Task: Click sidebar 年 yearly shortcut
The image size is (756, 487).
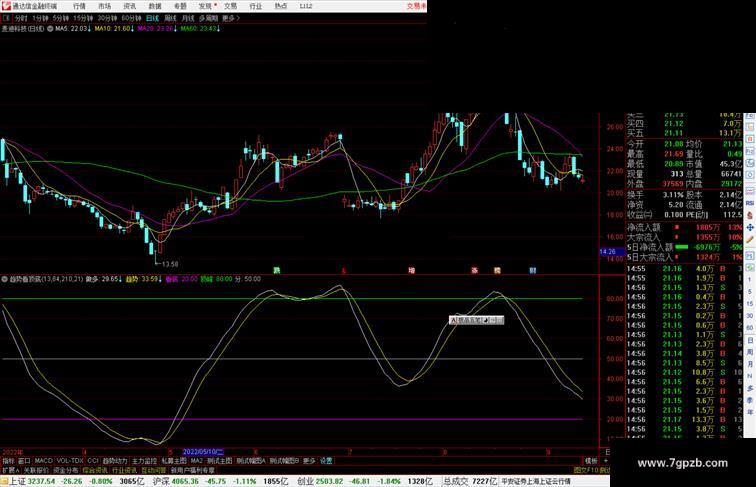Action: coord(750,412)
